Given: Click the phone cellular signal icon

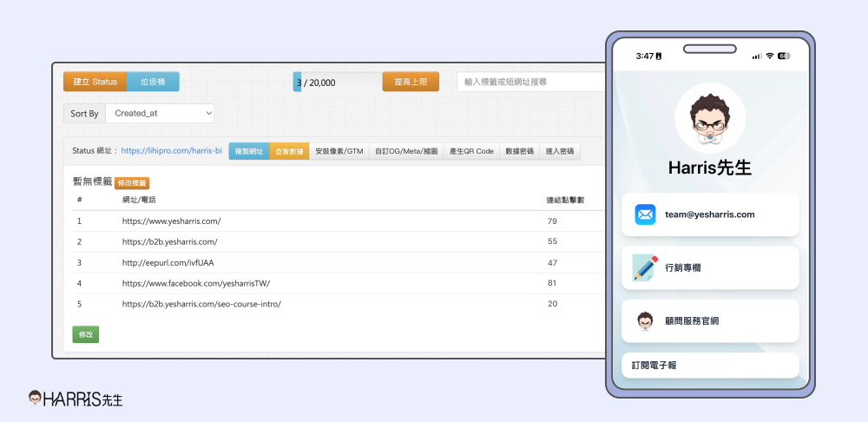Looking at the screenshot, I should pos(757,56).
